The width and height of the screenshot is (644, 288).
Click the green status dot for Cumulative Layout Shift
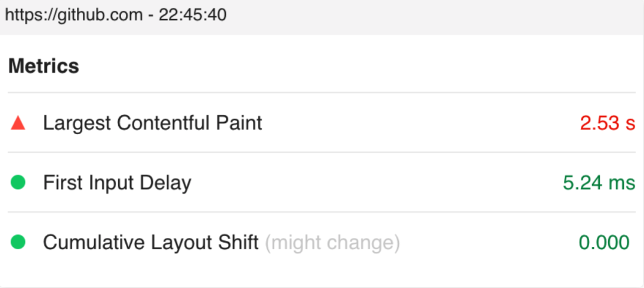coord(18,243)
